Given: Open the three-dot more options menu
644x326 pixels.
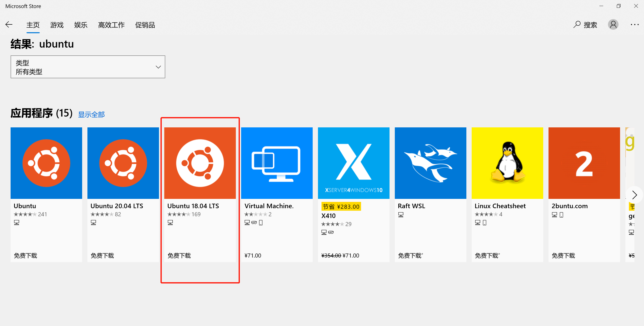Looking at the screenshot, I should 634,25.
